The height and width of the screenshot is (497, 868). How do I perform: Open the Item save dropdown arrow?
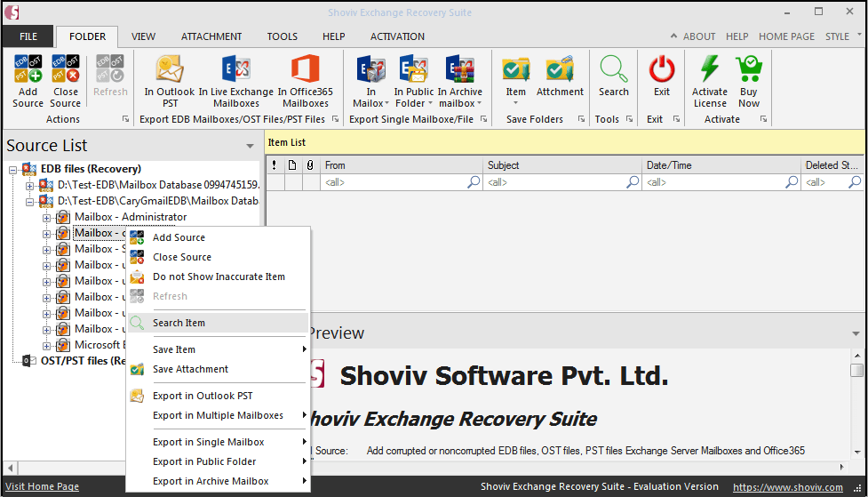point(516,103)
